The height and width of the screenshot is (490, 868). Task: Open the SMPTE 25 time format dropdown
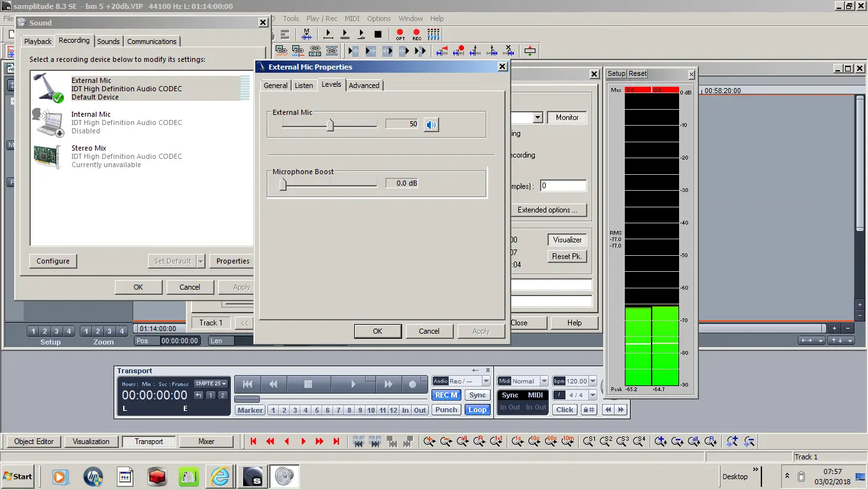(211, 383)
